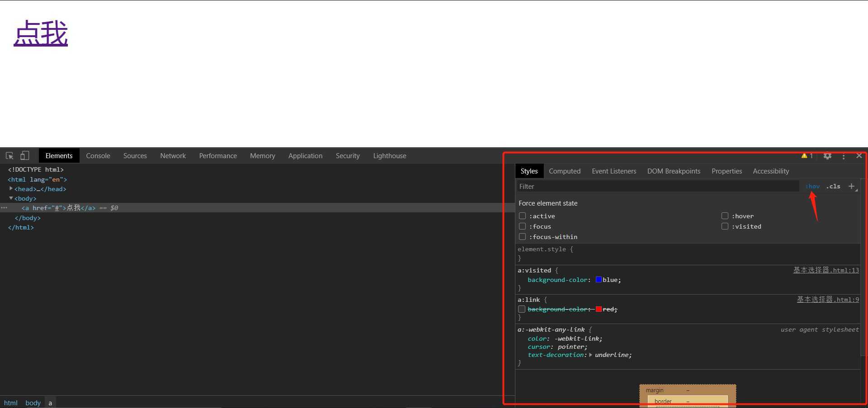Toggle the .cls class editor
The width and height of the screenshot is (868, 408).
833,186
